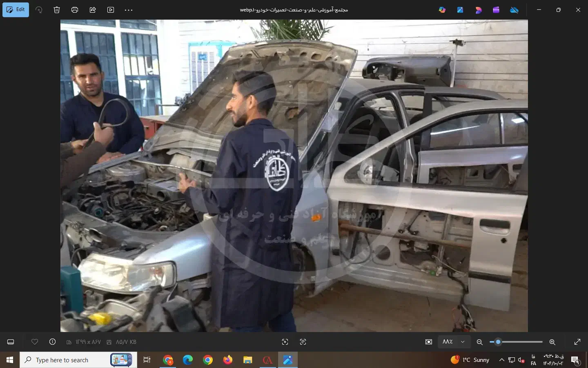Share the photo via share icon

coord(93,10)
